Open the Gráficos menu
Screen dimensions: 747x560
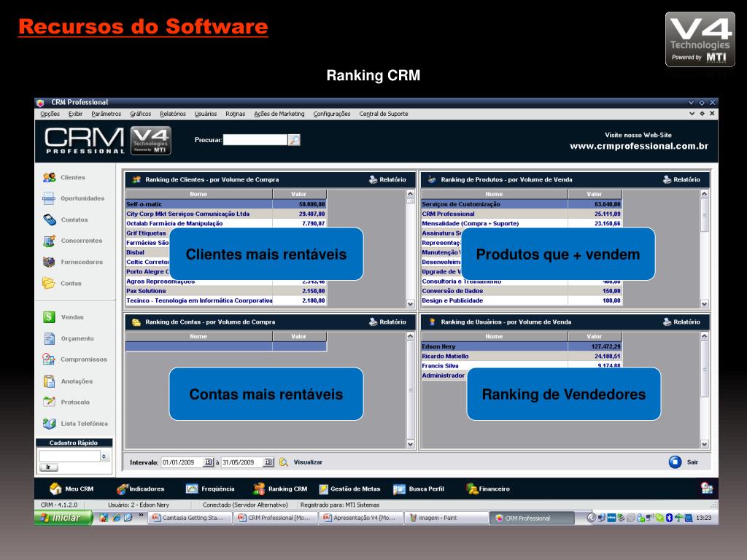(141, 114)
